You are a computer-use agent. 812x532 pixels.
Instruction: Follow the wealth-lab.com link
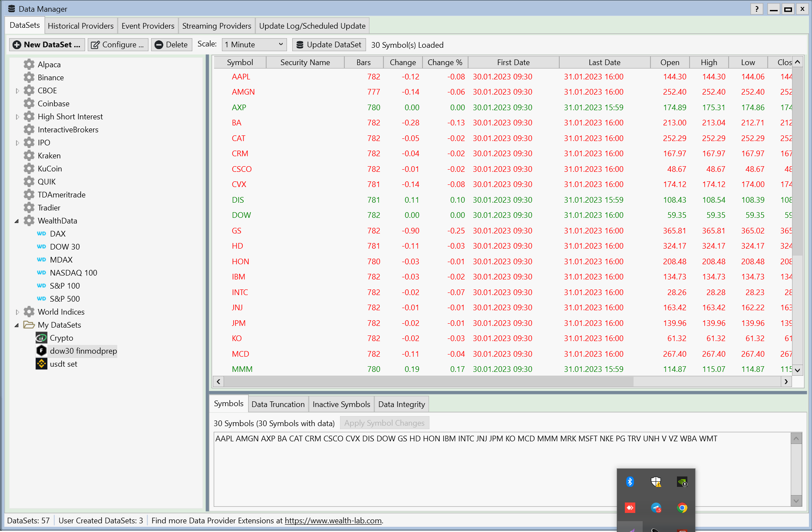click(333, 520)
